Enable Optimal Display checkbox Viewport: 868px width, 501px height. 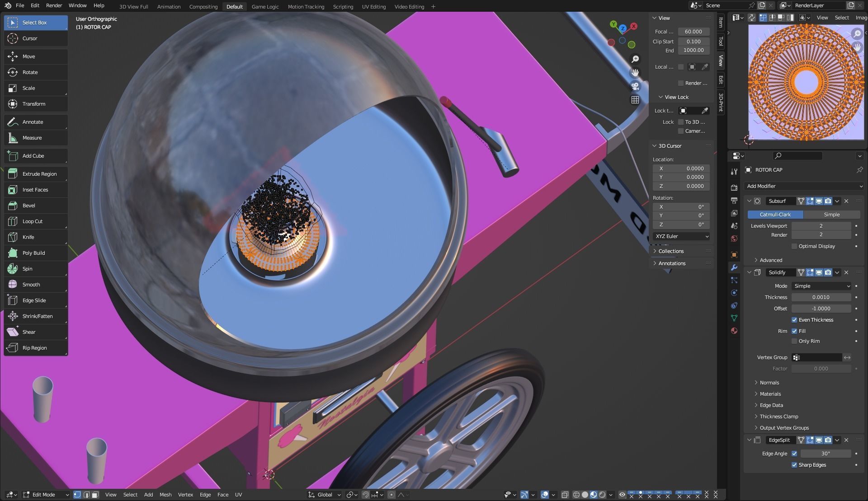794,246
